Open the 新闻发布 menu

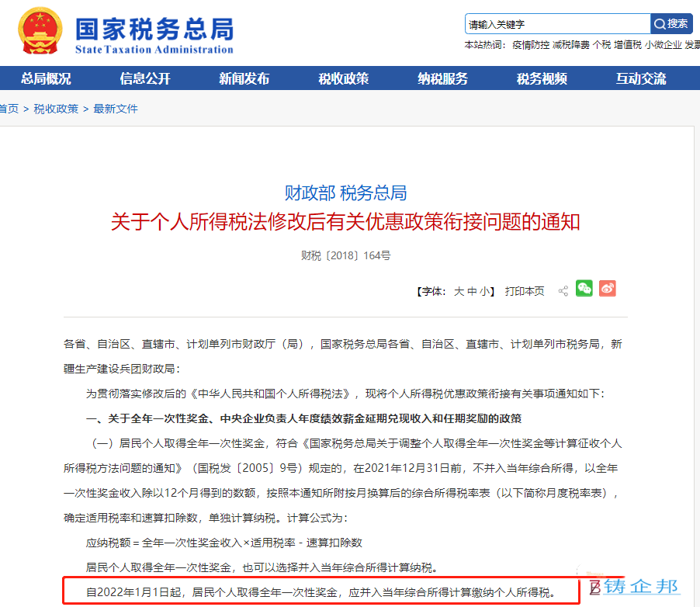pos(244,78)
